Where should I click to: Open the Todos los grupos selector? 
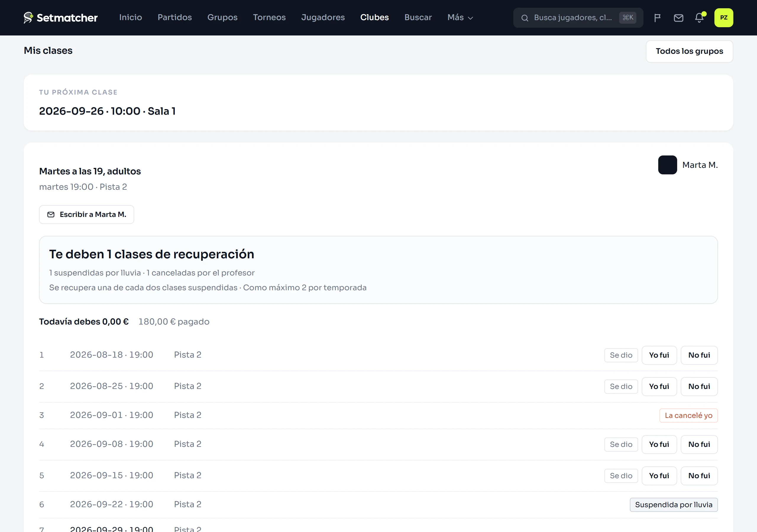pos(689,51)
